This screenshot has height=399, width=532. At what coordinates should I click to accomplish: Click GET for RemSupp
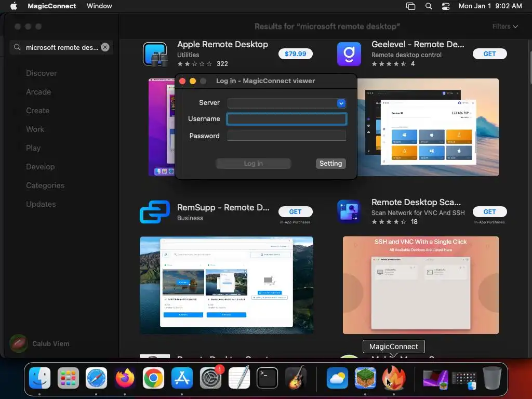[x=296, y=212]
